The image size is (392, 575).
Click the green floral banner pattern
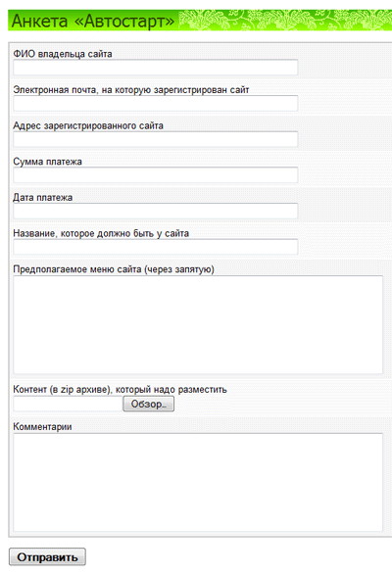tap(284, 21)
